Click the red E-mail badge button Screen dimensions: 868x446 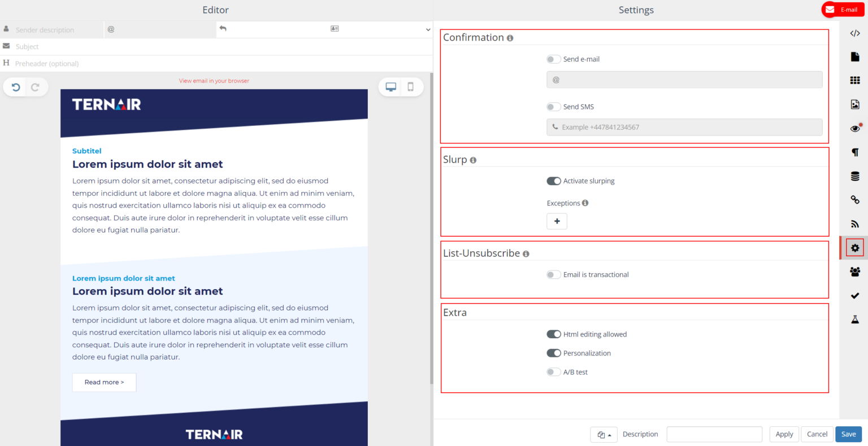pyautogui.click(x=843, y=10)
